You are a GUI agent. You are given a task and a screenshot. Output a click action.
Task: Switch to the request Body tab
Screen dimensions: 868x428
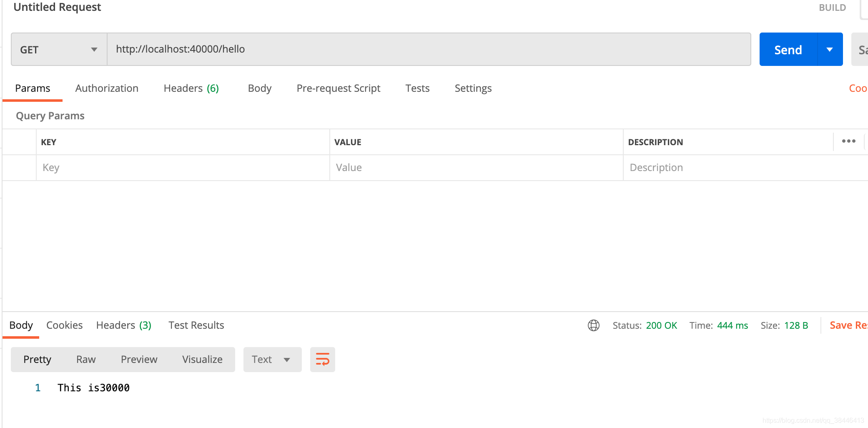point(260,88)
